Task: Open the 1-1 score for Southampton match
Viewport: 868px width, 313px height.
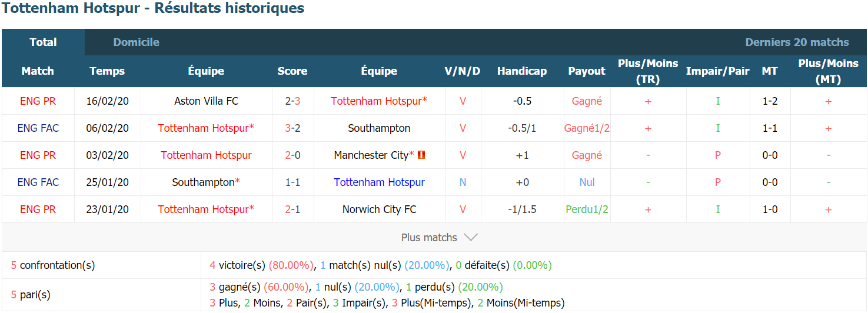Action: 292,182
